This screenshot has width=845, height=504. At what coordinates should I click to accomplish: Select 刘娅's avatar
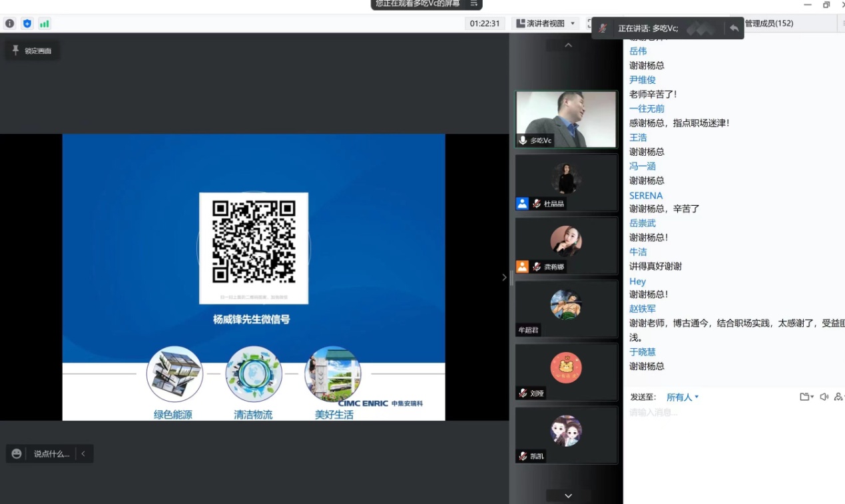(x=566, y=368)
